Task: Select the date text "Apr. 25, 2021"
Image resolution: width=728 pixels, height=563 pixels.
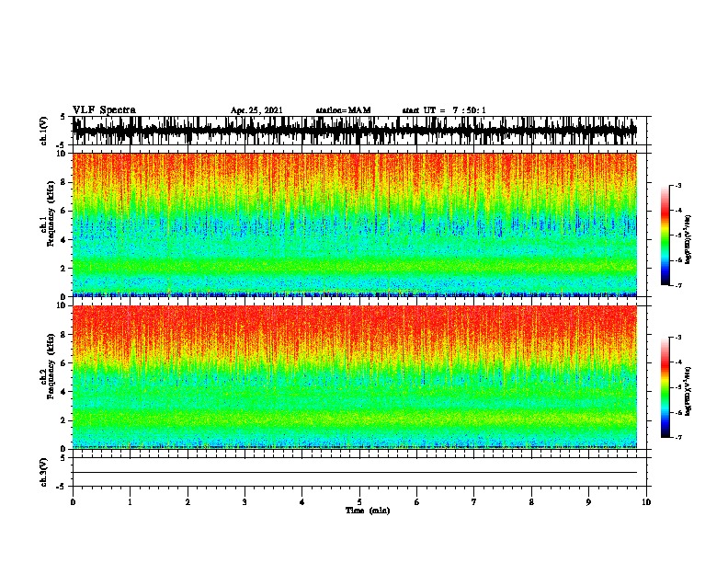Action: pyautogui.click(x=256, y=110)
